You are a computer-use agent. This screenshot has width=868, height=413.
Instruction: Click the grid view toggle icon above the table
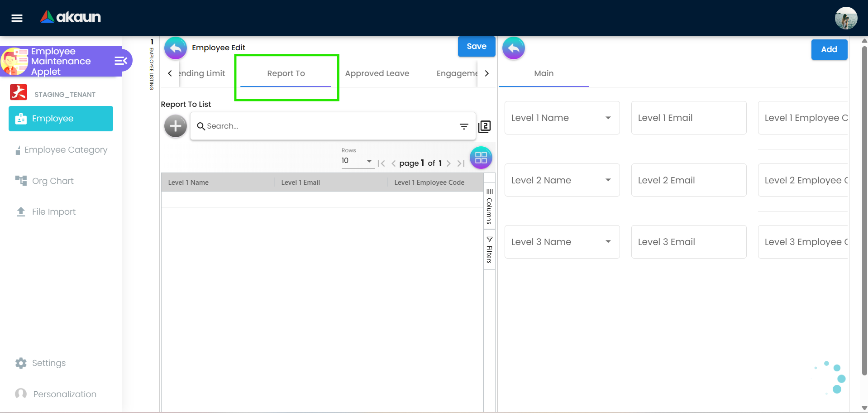click(481, 158)
